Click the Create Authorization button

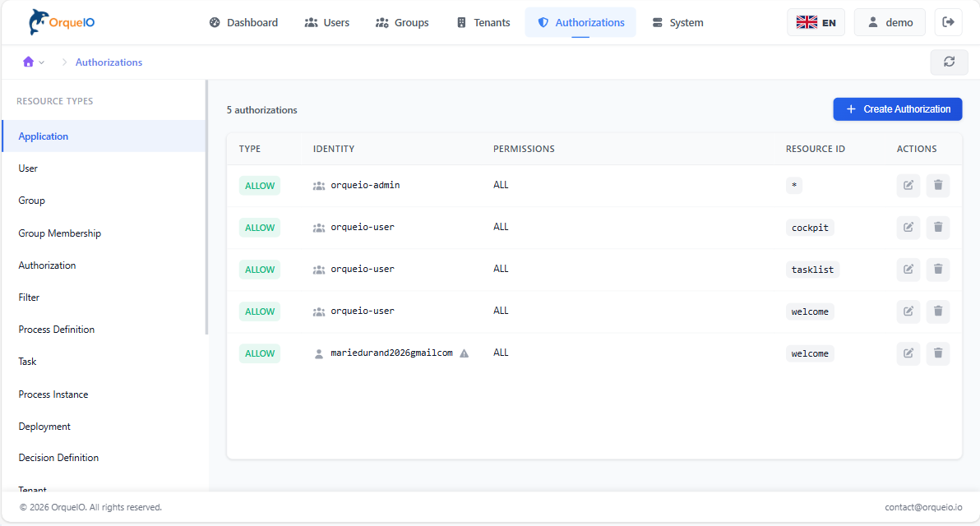pos(897,109)
